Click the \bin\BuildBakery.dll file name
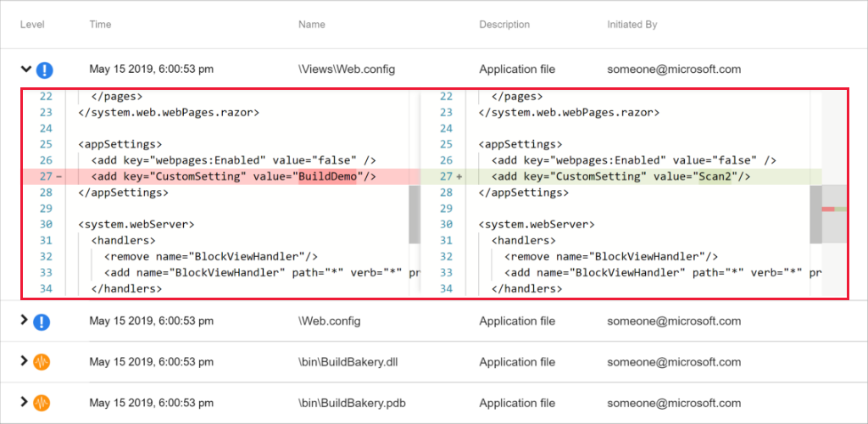868x424 pixels. (348, 362)
